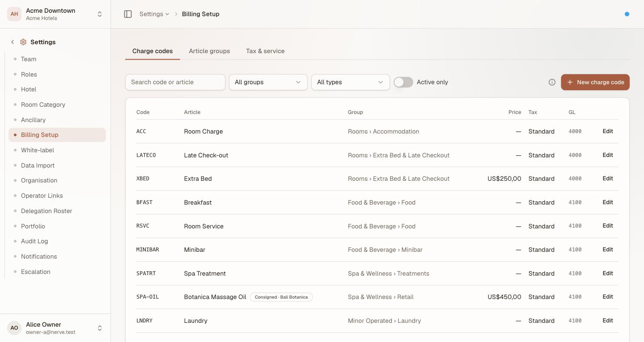Click the blue status dot in header
Viewport: 644px width, 342px height.
(627, 14)
